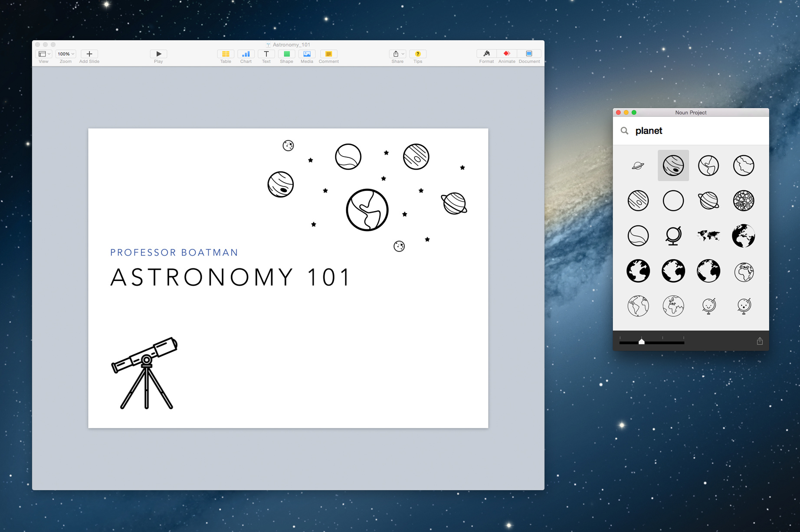This screenshot has height=532, width=800.
Task: Open the Zoom percentage dropdown
Action: [65, 54]
